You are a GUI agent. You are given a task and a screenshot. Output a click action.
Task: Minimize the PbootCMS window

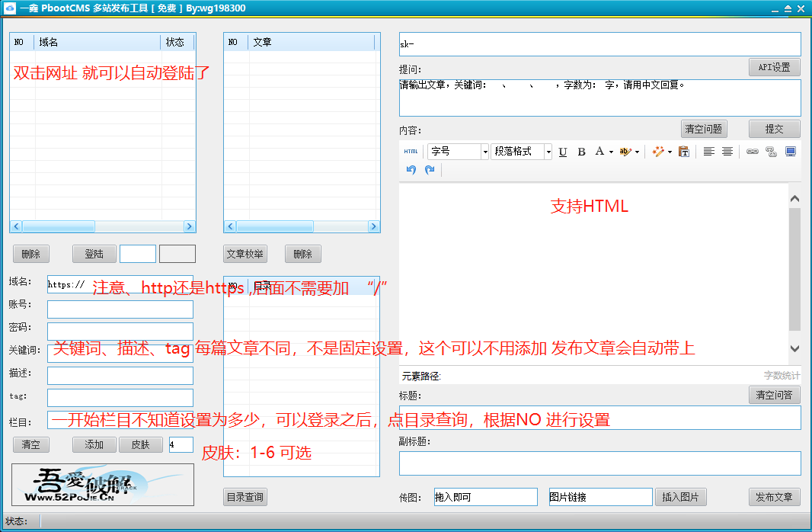(x=775, y=9)
